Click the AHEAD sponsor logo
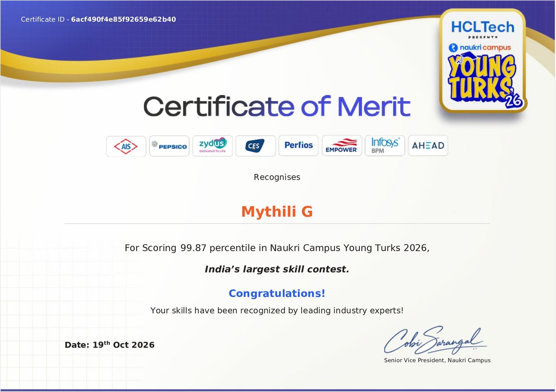This screenshot has width=556, height=392. pos(428,146)
